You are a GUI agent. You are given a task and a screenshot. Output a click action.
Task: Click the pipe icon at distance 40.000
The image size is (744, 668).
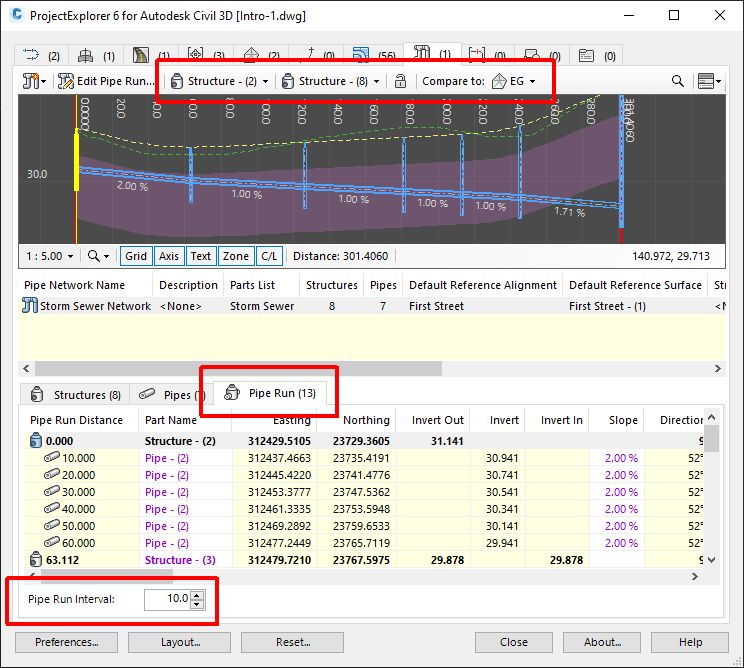coord(51,509)
